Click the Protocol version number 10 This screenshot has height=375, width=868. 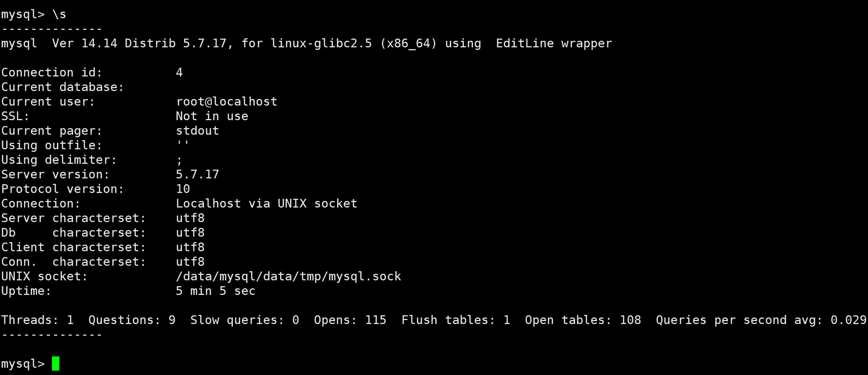(x=183, y=189)
